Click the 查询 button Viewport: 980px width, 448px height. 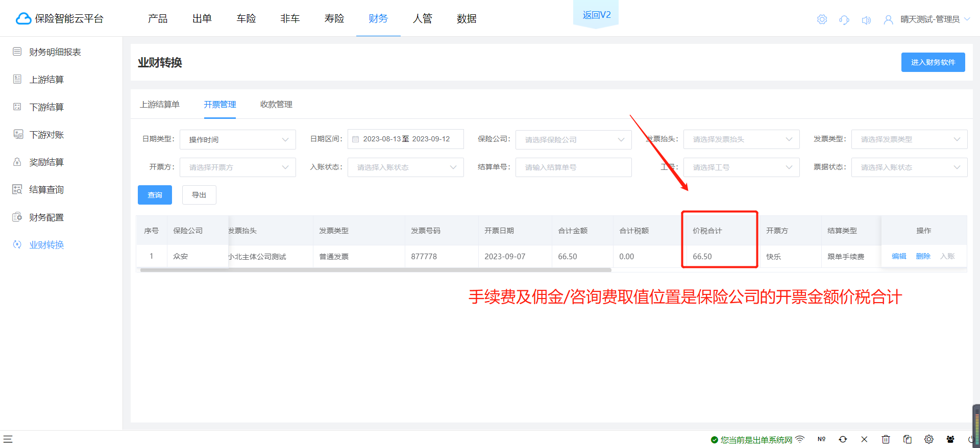[x=155, y=195]
